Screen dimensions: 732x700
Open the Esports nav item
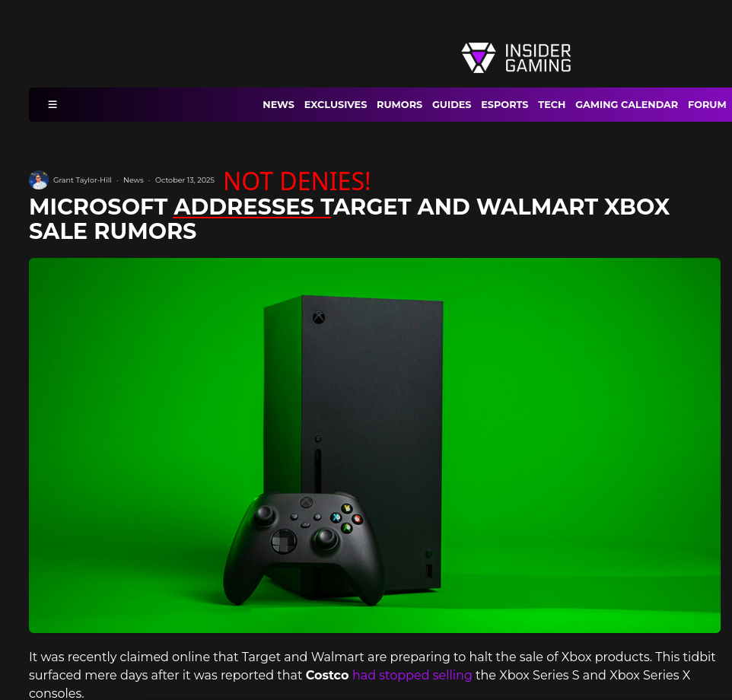pos(504,104)
